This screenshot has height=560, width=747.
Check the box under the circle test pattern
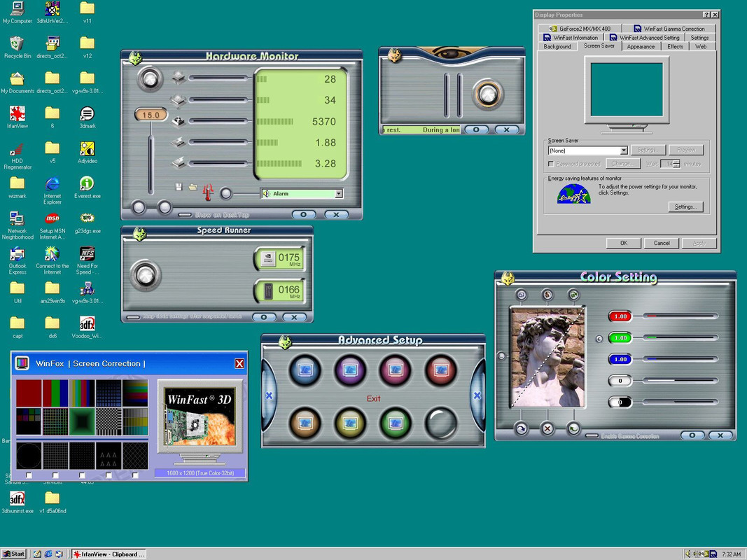29,475
